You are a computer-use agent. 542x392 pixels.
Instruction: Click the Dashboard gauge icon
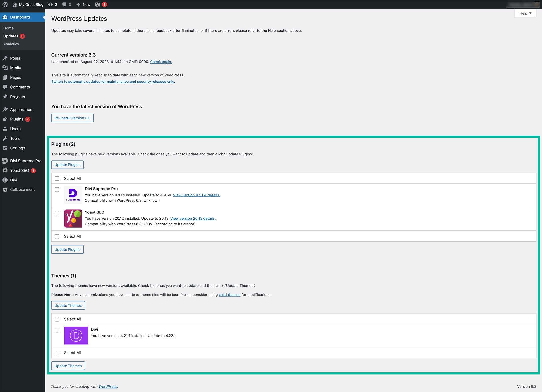[5, 17]
